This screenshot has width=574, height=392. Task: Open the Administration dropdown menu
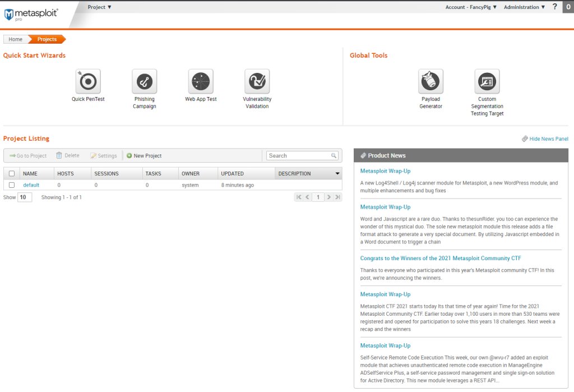(524, 7)
